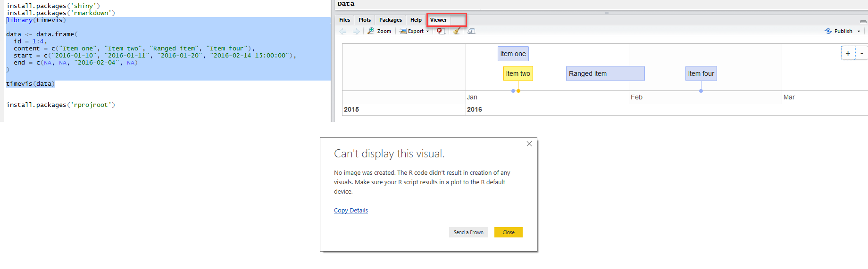Image resolution: width=868 pixels, height=269 pixels.
Task: Select the Ranged item on timeline
Action: (605, 73)
